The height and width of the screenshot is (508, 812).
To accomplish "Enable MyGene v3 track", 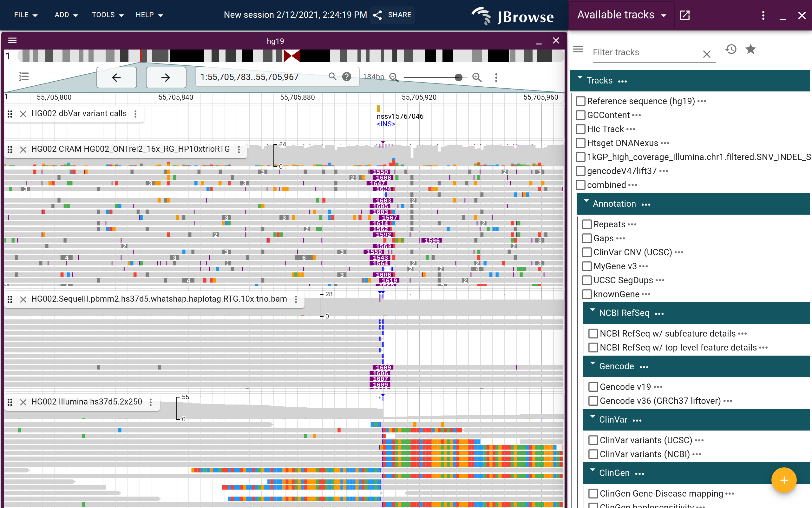I will click(x=587, y=266).
